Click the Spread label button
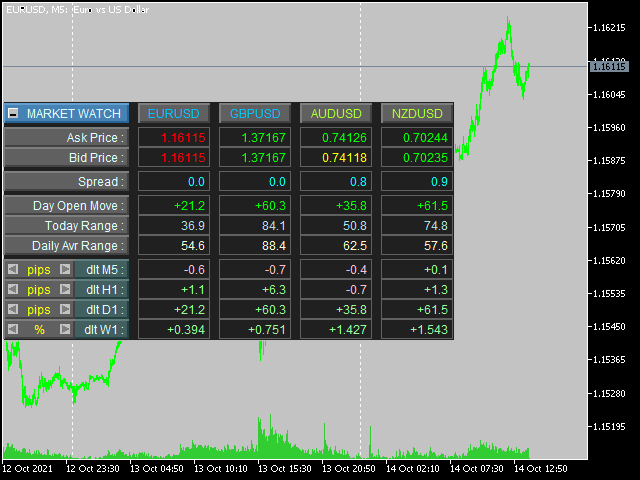Screen dimensions: 640x480 [x=67, y=181]
